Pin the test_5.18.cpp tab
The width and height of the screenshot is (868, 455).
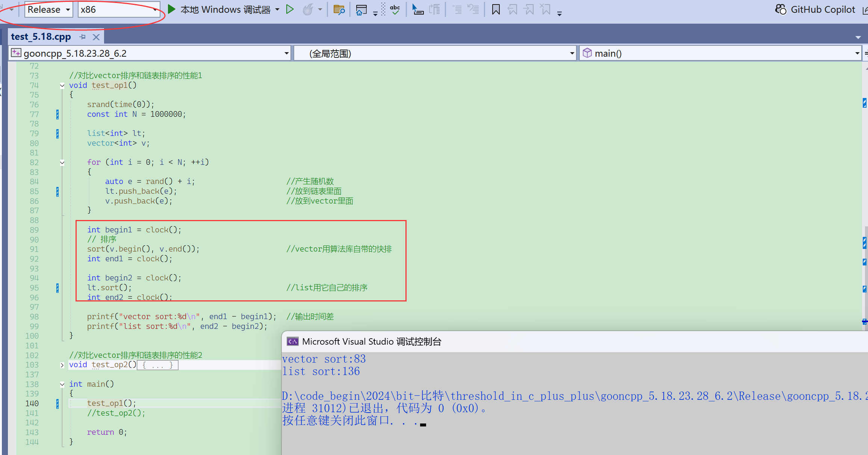(83, 37)
